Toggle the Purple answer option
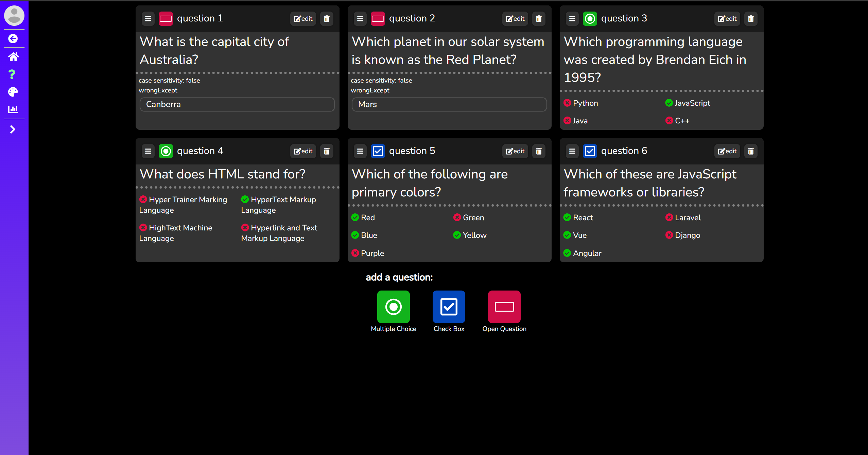868x455 pixels. (x=368, y=253)
